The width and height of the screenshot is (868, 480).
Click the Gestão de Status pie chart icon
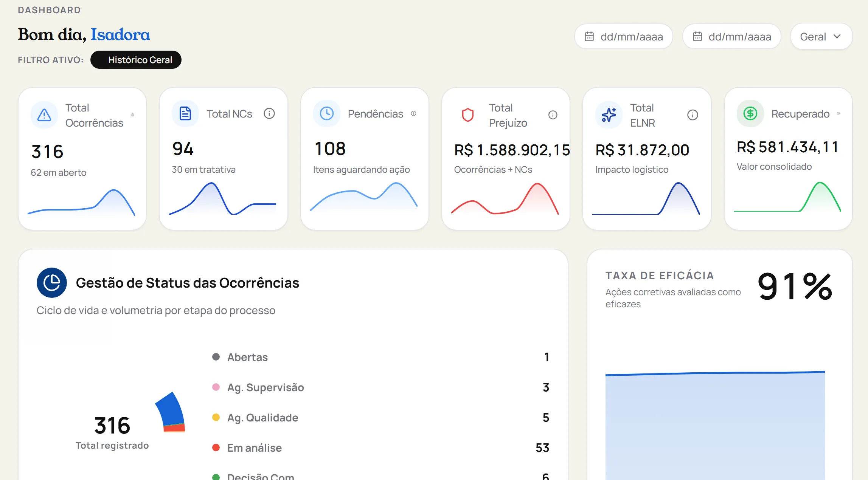52,283
